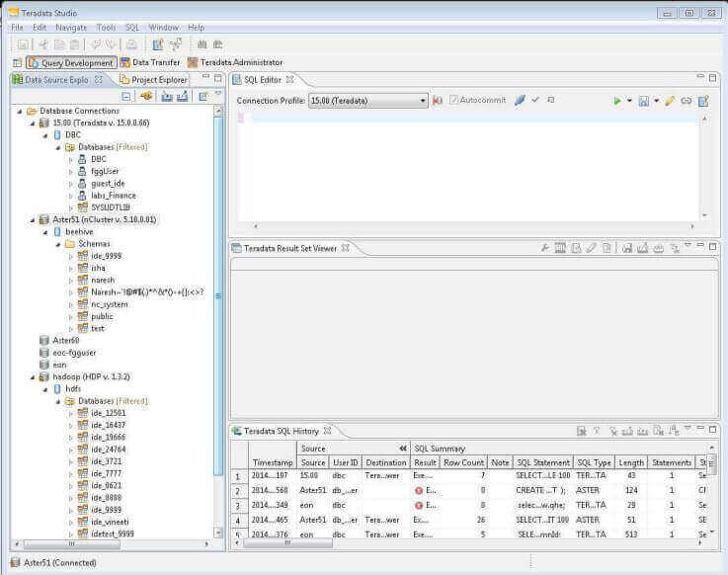
Task: Expand the fggUser database node
Action: click(71, 171)
